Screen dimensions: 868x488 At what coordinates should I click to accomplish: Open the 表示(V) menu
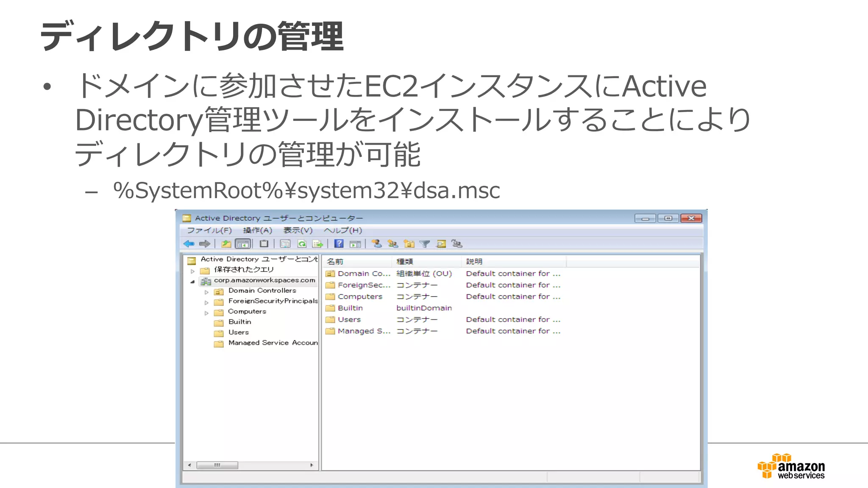[x=298, y=230]
